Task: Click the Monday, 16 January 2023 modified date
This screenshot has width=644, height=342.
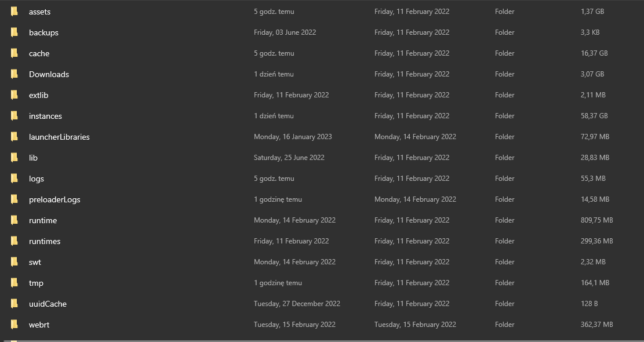Action: click(293, 137)
